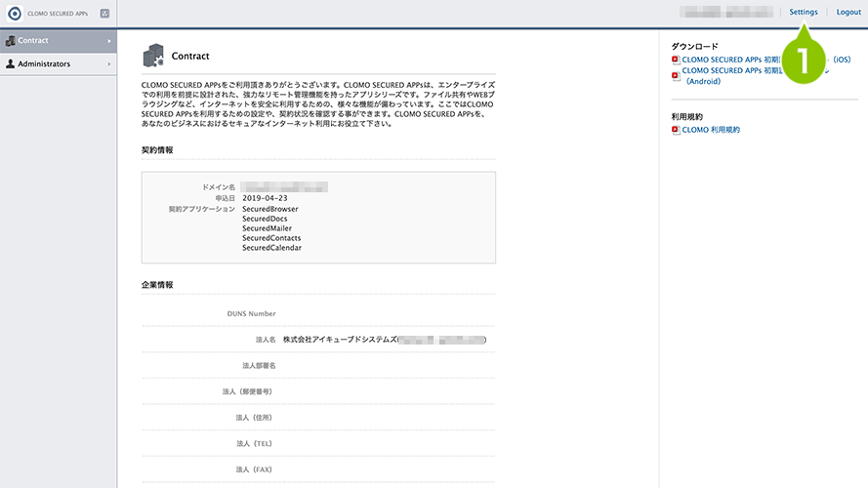Expand the Administrators row's arrow
Image resolution: width=868 pixels, height=488 pixels.
coord(109,64)
